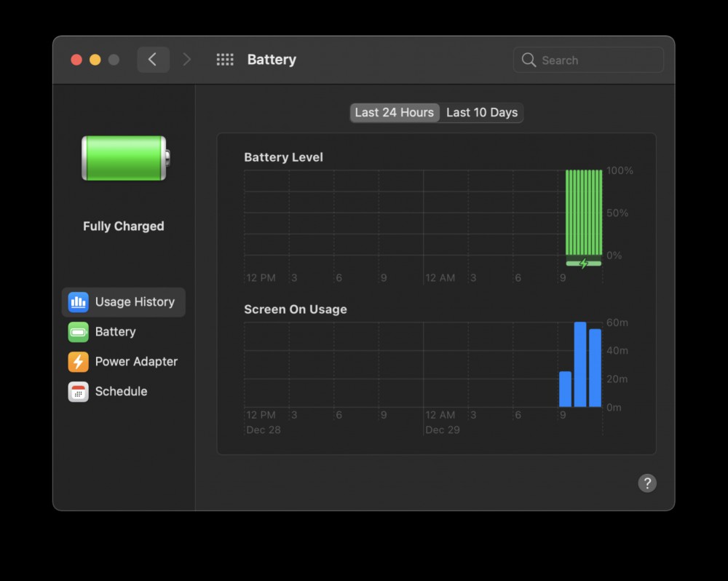Click the green Battery Level bars
This screenshot has height=581, width=728.
point(584,213)
